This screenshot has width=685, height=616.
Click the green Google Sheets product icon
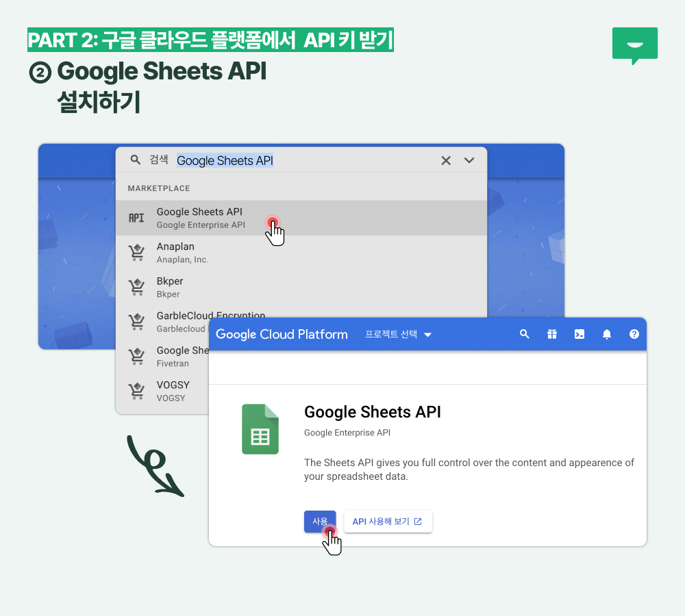point(260,429)
